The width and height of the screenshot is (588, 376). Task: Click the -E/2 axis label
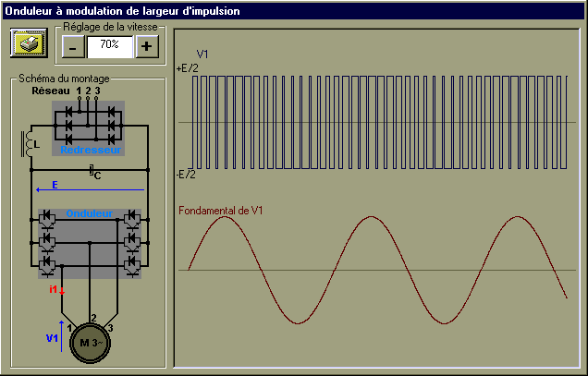[186, 175]
